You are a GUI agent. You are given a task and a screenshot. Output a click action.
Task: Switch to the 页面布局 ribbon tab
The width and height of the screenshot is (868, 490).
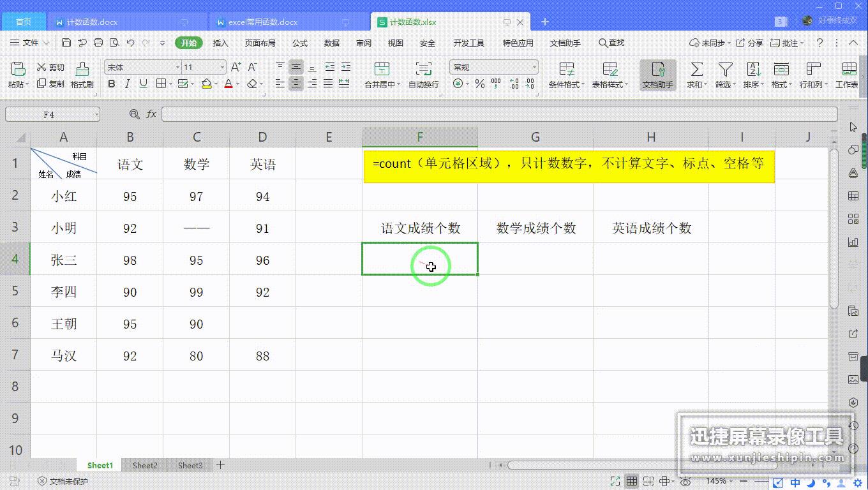(260, 43)
